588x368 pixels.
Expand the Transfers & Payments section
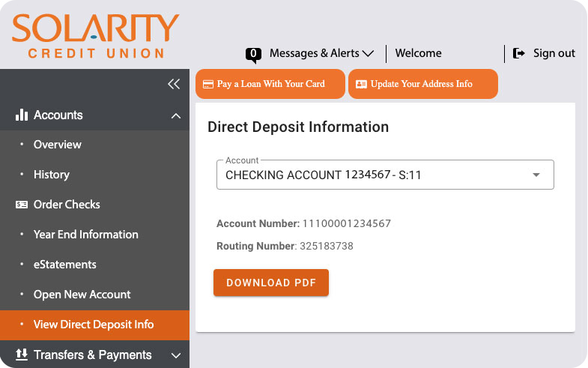(176, 355)
